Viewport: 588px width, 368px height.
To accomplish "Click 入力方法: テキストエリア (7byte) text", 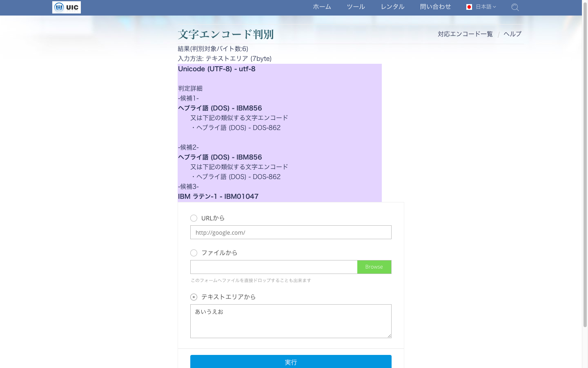I will pos(225,58).
